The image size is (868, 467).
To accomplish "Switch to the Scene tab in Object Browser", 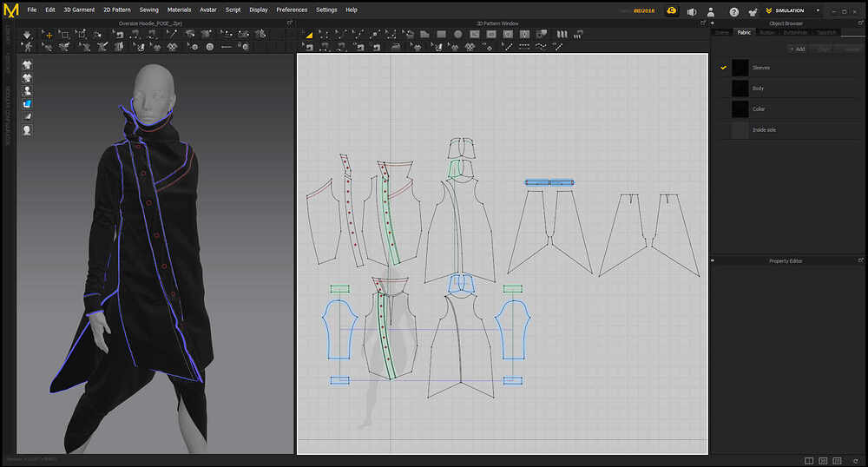I will coord(722,33).
